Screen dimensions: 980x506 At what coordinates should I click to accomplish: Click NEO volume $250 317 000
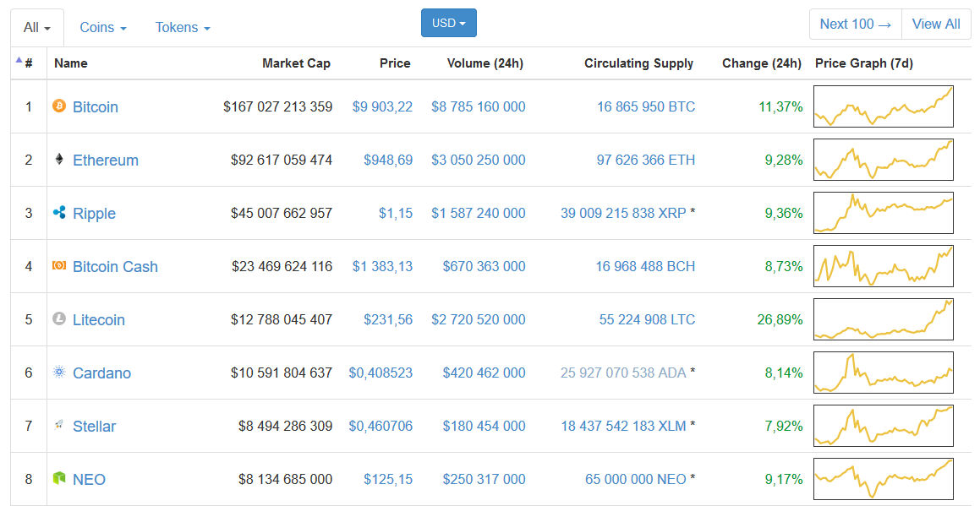coord(484,479)
